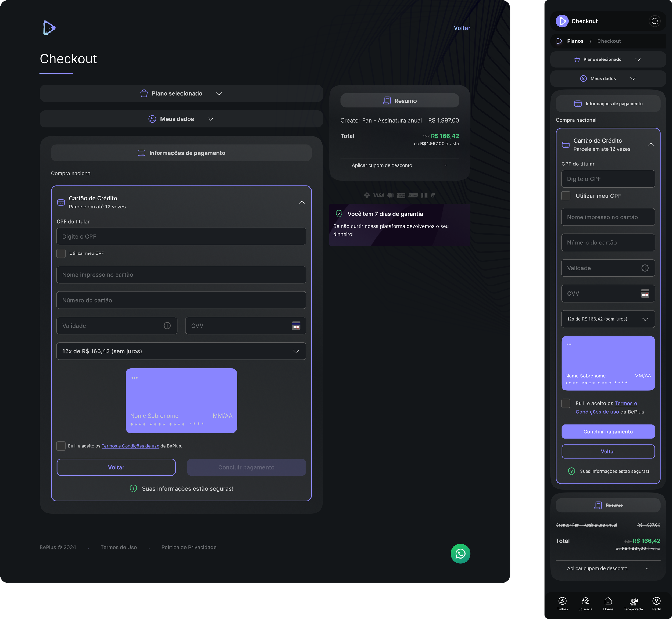Screen dimensions: 672x619
Task: Open 'Termos de Uso' footer link
Action: 119,547
